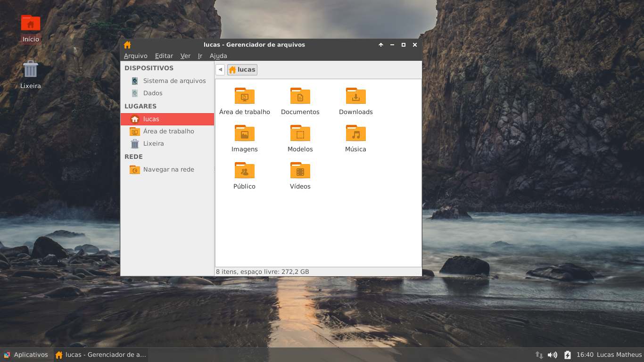Click the 16:40 clock in the panel

(x=585, y=354)
